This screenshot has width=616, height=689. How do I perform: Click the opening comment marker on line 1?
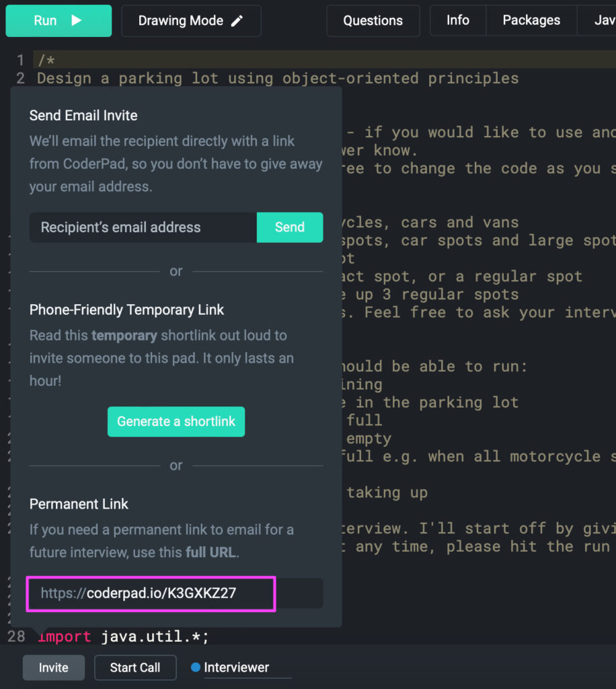[x=46, y=60]
